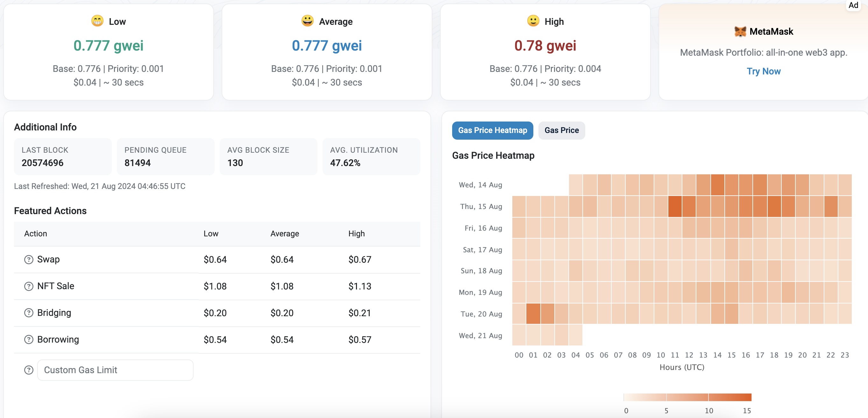Click the Ad label in the corner
The height and width of the screenshot is (418, 868).
coord(853,5)
